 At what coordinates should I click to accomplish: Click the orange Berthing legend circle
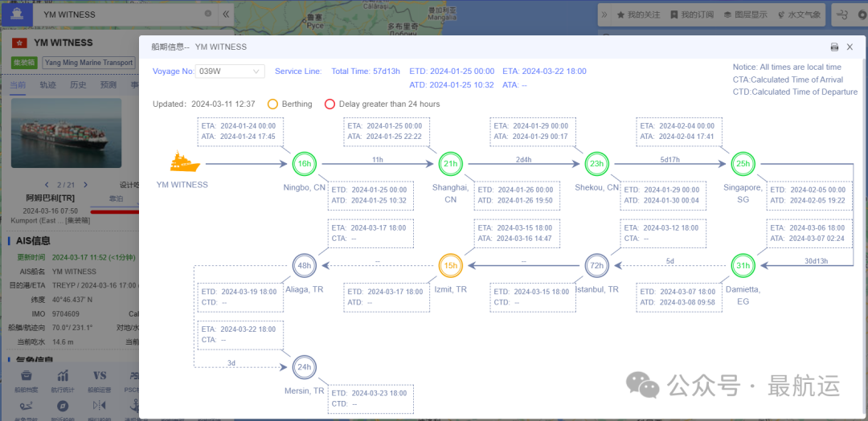pos(272,104)
